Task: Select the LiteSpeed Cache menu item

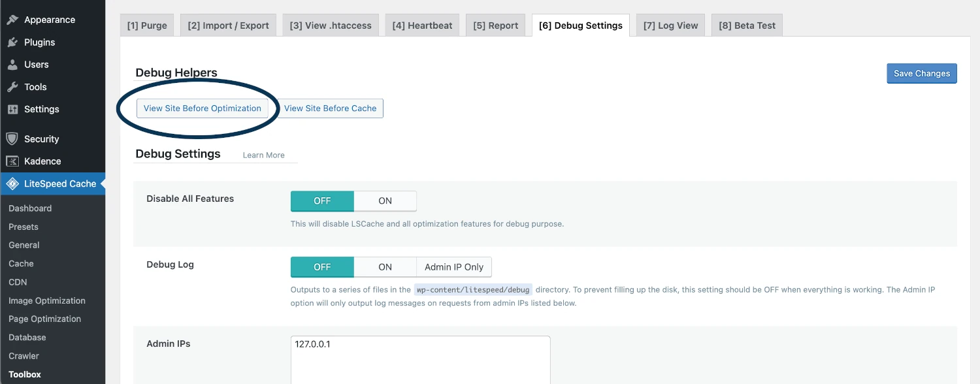Action: [x=52, y=184]
